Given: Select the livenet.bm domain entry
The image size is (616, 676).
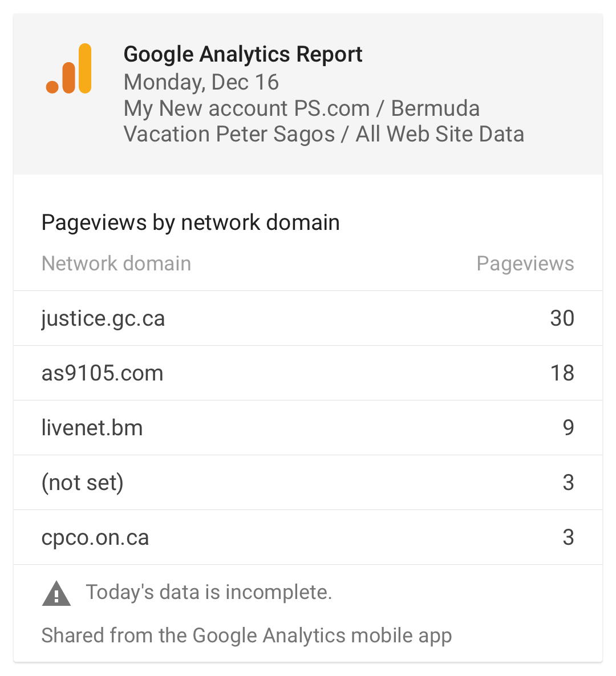Looking at the screenshot, I should [x=92, y=428].
